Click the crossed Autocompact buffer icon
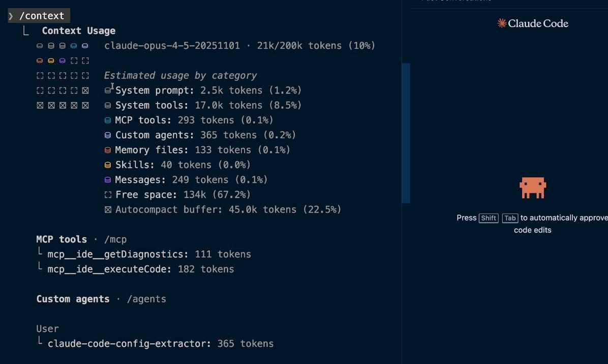This screenshot has height=364, width=608. click(107, 210)
